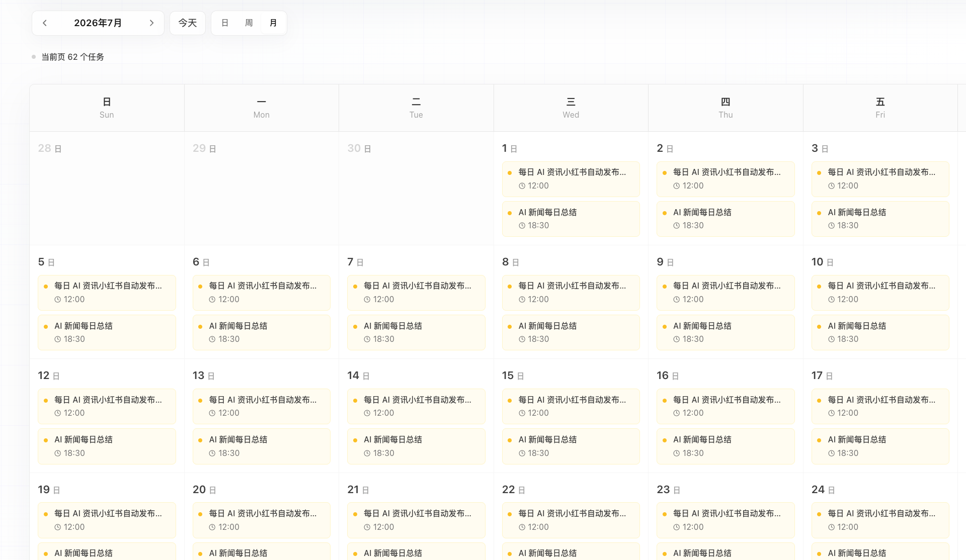The height and width of the screenshot is (560, 966).
Task: Open July 10 每日 AI 资讯小红书 task
Action: point(880,293)
